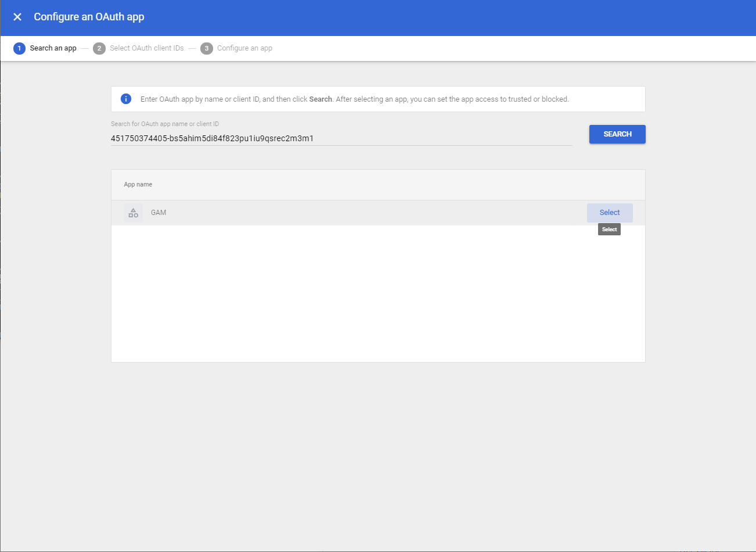
Task: Click the blue info icon in the banner
Action: click(126, 99)
